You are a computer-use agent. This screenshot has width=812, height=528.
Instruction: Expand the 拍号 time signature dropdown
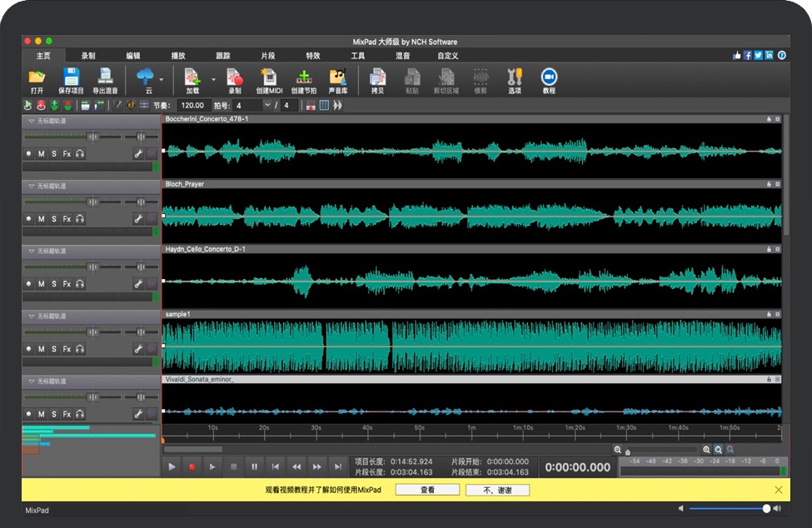pyautogui.click(x=267, y=106)
